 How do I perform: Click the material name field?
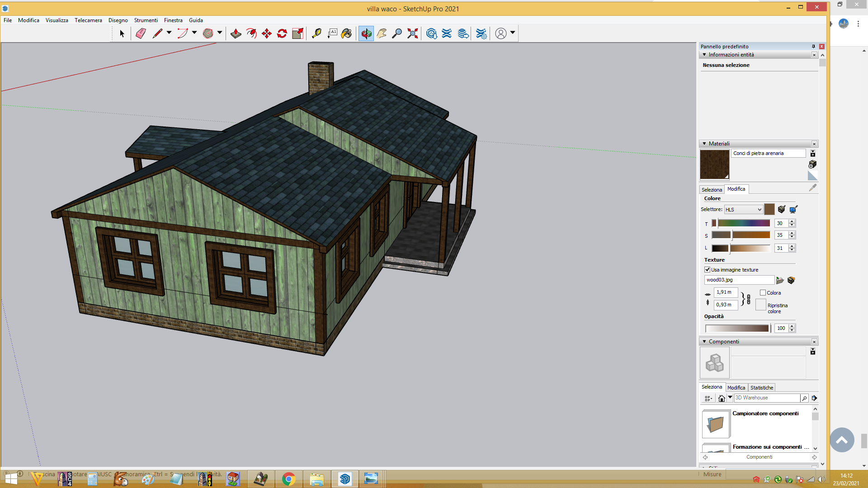tap(768, 154)
